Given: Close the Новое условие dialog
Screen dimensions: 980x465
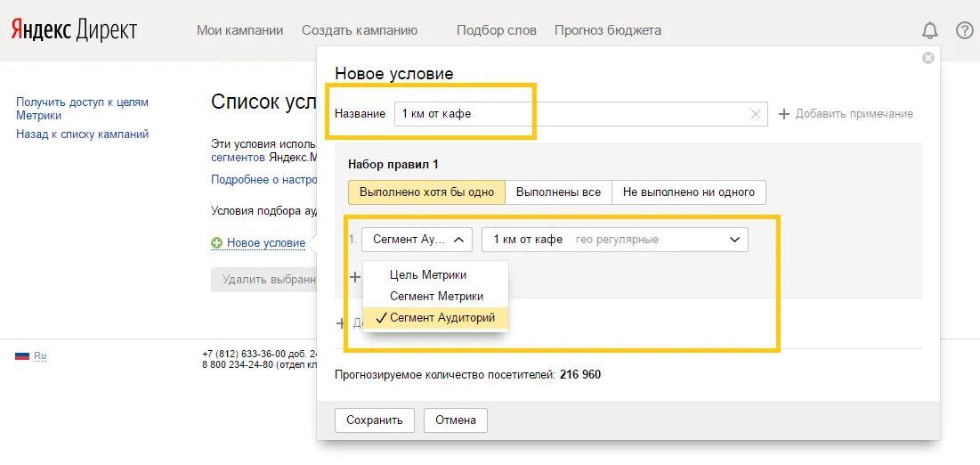Looking at the screenshot, I should click(928, 58).
